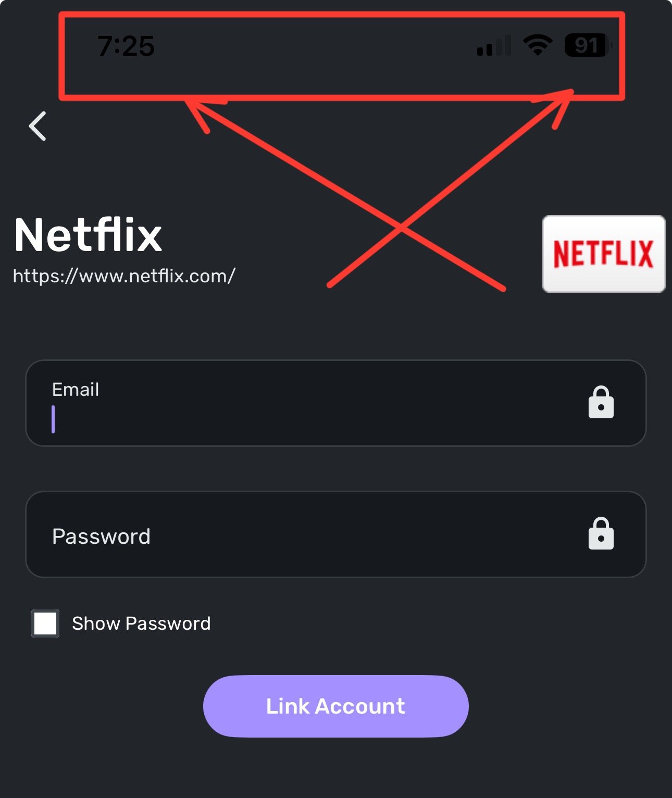The height and width of the screenshot is (798, 672).
Task: Click where the two red arrows cross
Action: 401,227
